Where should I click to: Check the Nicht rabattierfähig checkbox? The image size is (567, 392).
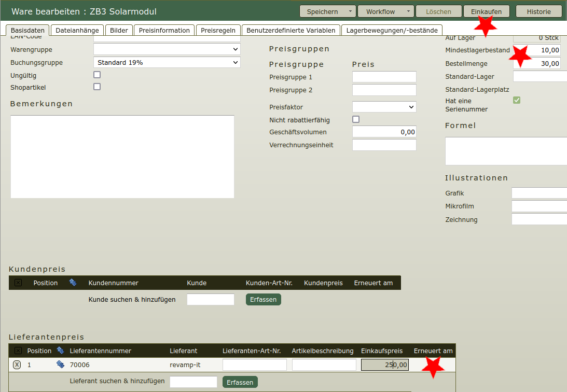[356, 119]
